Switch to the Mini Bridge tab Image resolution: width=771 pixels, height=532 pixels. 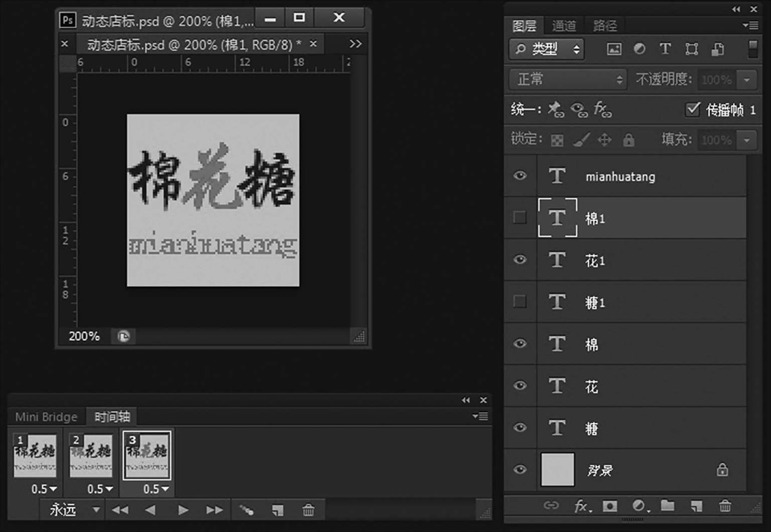click(x=46, y=417)
